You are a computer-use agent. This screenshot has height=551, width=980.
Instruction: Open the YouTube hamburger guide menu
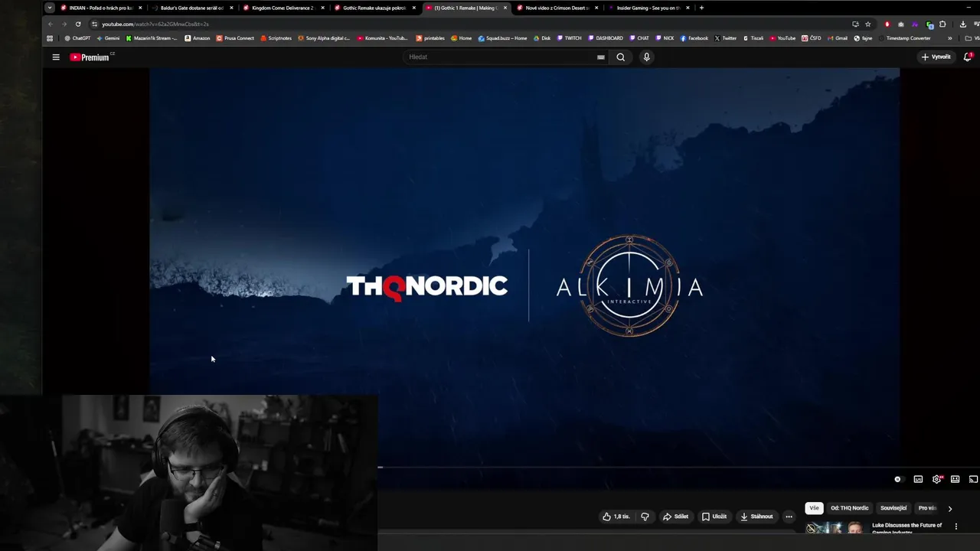click(x=56, y=57)
